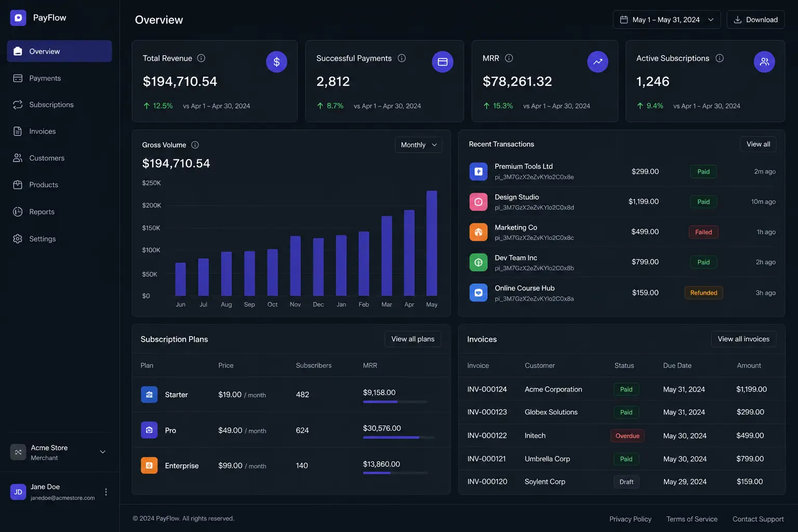Click the Dev Team Inc transaction icon
Image resolution: width=798 pixels, height=532 pixels.
[x=478, y=262]
